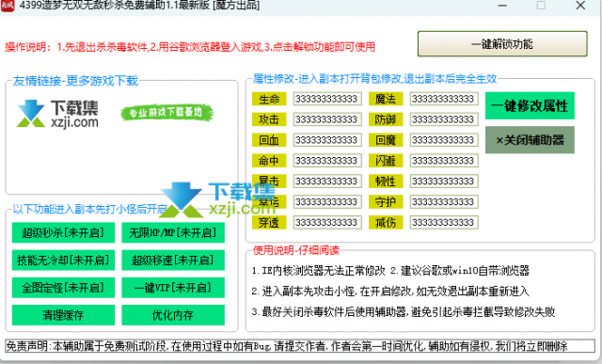Click the 生命 value input field
Image resolution: width=602 pixels, height=364 pixels.
pyautogui.click(x=327, y=99)
